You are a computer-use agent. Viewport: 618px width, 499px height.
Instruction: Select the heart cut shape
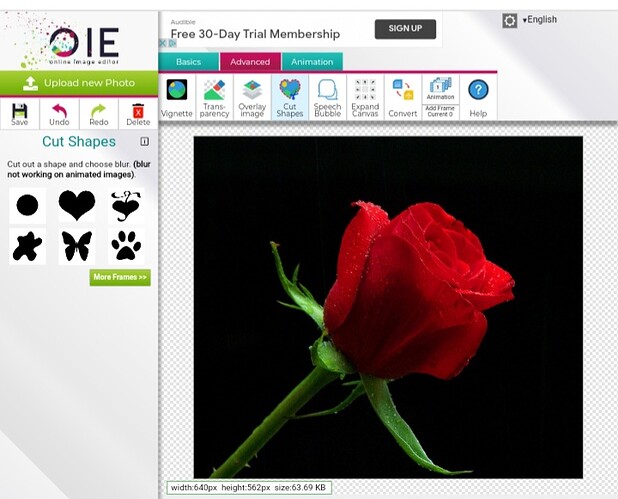coord(77,205)
